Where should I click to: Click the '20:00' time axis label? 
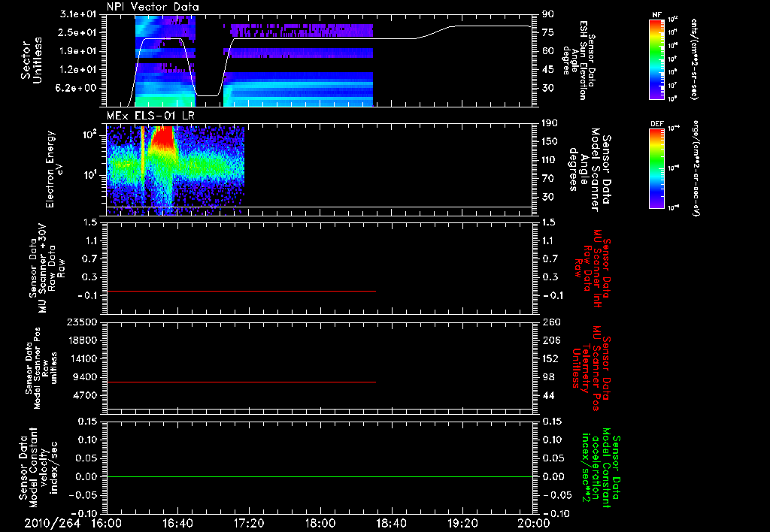click(x=534, y=523)
